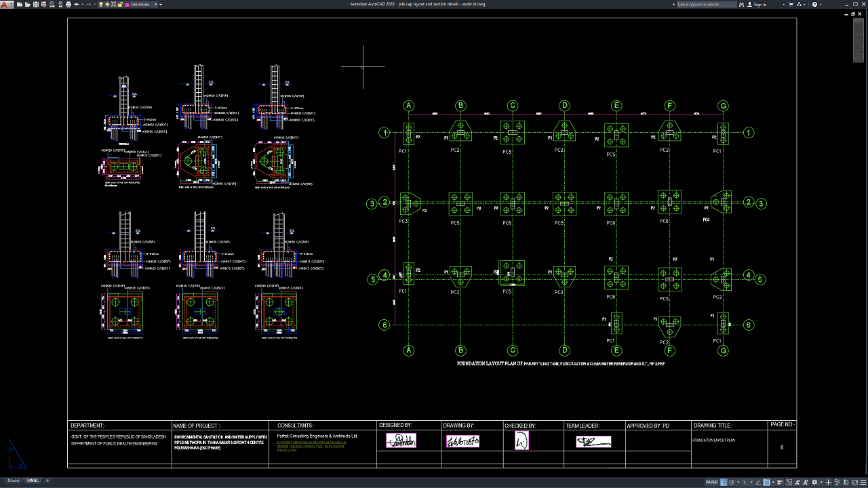Open the Redo history dropdown arrow
Viewport: 868px width, 488px height.
[95, 4]
